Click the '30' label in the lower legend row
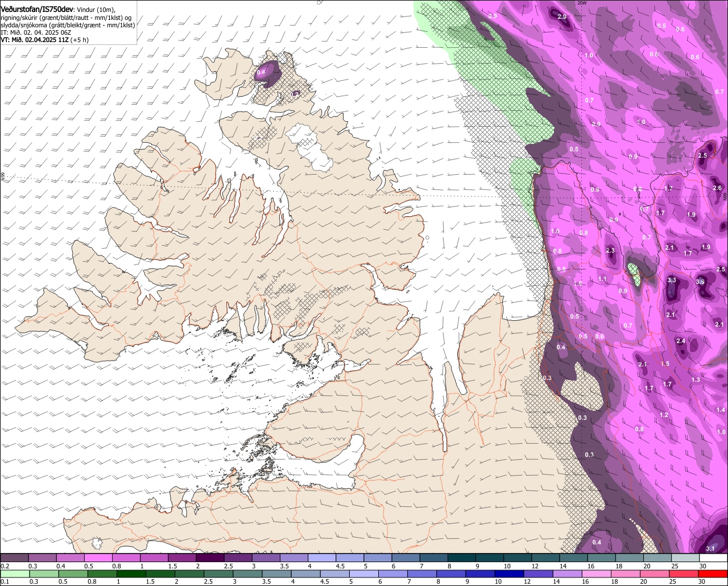Screen dimensions: 728x586 click(701, 582)
